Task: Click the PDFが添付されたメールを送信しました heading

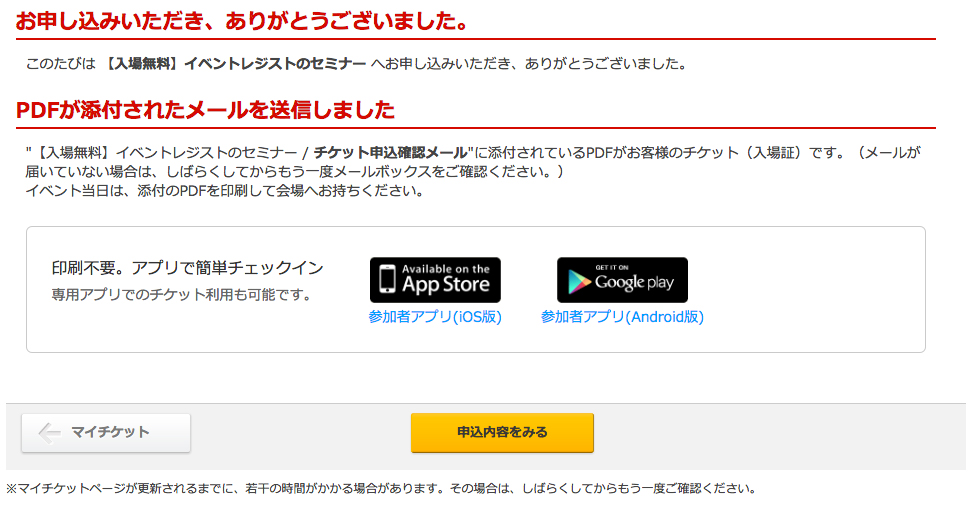Action: 205,110
